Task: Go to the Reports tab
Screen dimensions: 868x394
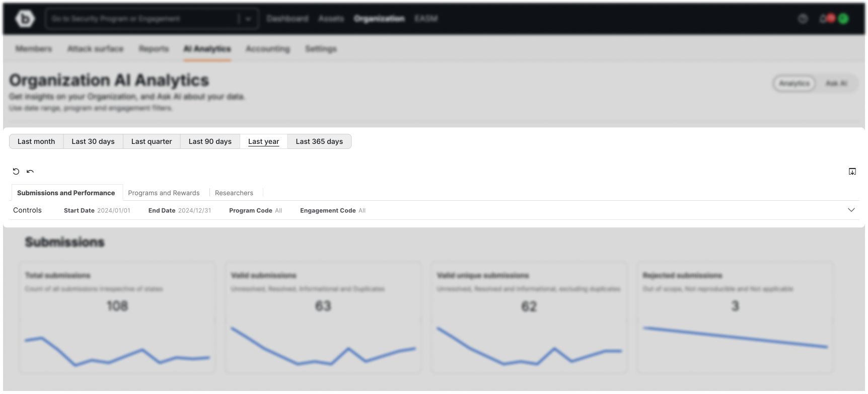Action: (x=154, y=49)
